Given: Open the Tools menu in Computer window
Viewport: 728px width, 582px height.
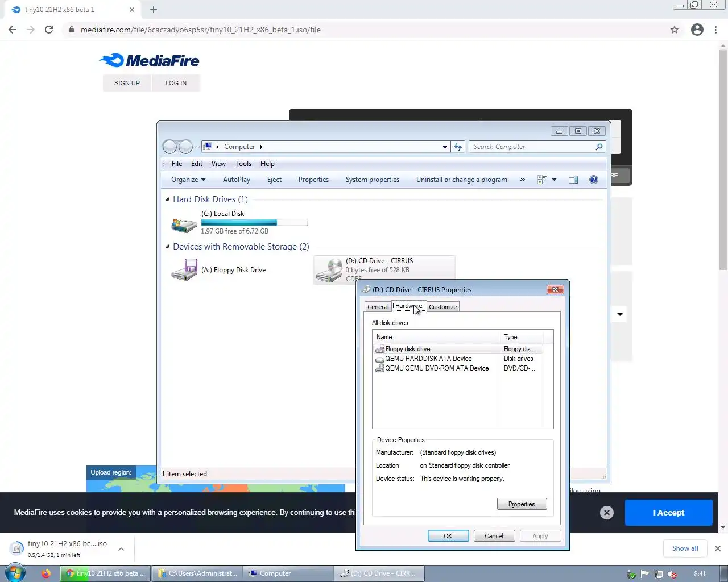Looking at the screenshot, I should coord(243,164).
